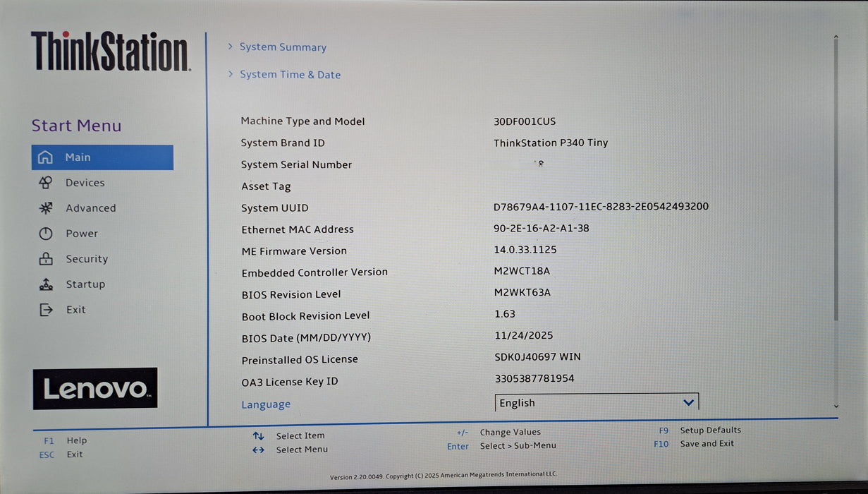868x494 pixels.
Task: Click the BIOS Date (MM/DD/YYYY) label
Action: [306, 338]
